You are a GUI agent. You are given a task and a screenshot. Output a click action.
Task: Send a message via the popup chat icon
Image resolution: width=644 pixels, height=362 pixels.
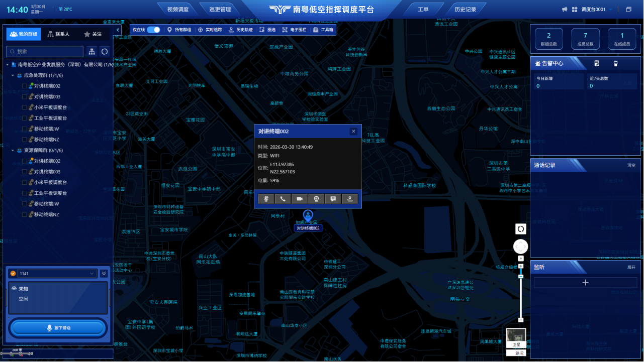click(333, 199)
